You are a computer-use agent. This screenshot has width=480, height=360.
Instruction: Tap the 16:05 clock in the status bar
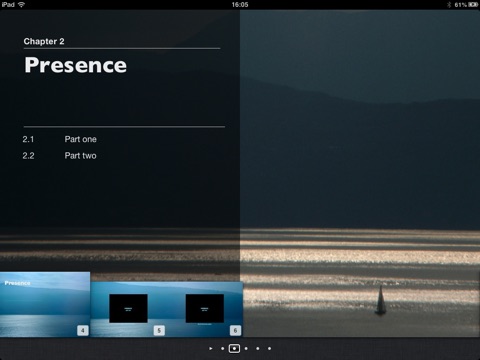[x=240, y=5]
